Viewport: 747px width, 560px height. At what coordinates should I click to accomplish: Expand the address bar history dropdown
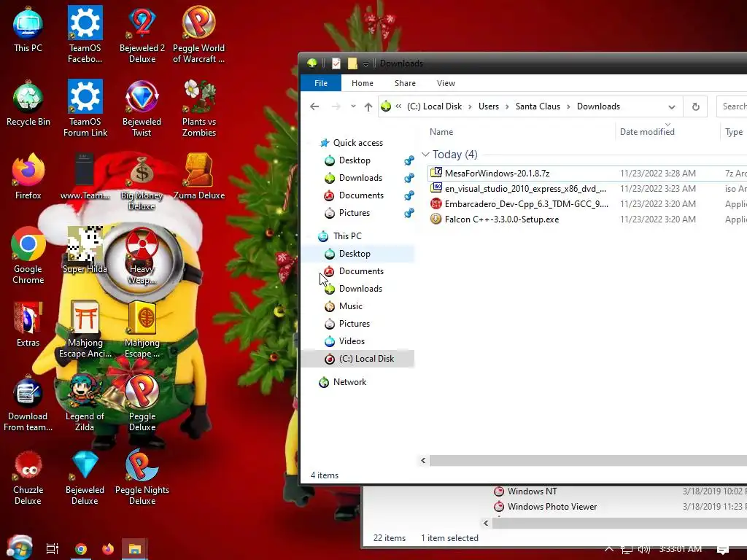point(672,106)
